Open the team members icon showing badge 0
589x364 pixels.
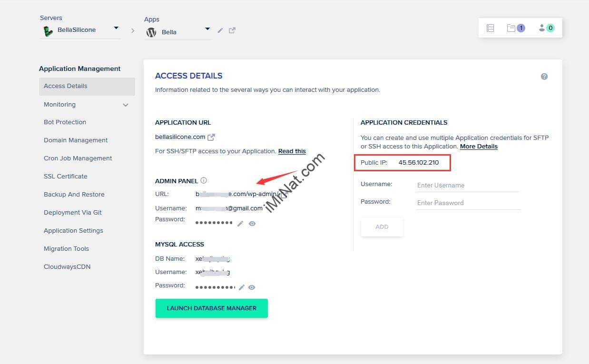547,28
